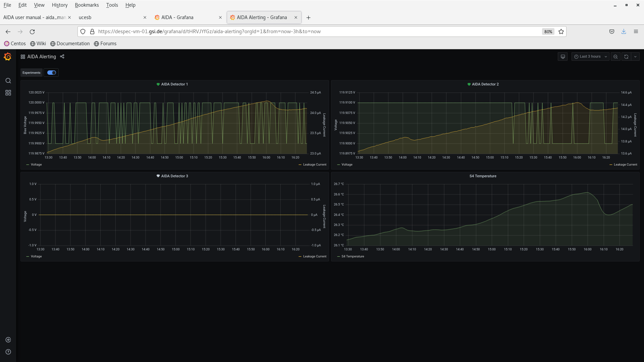Click green heart alert icon of AIDA Detector 1
Viewport: 644px width, 362px height.
pyautogui.click(x=158, y=84)
